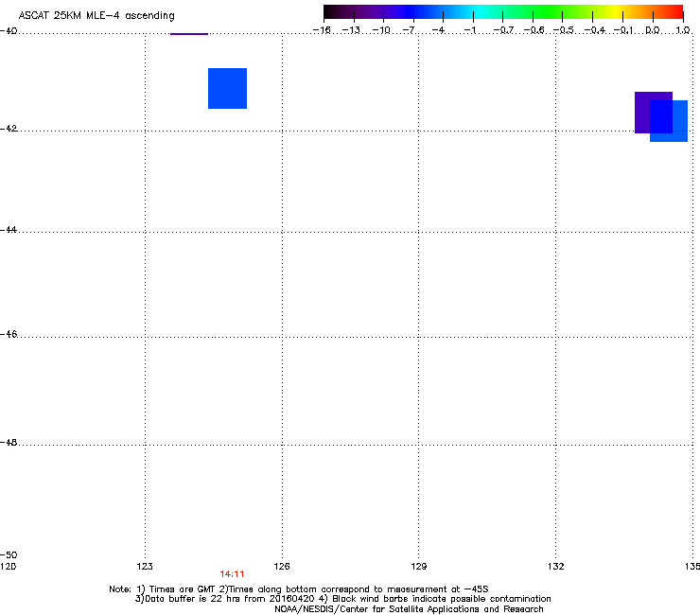The width and height of the screenshot is (700, 615).
Task: Click the purple data cell near longitude 134
Action: pyautogui.click(x=654, y=113)
